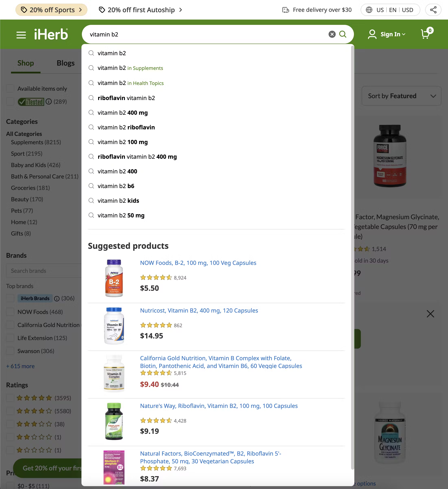Check the NOW Foods brand filter
Screen dimensions: 448x489
10,312
